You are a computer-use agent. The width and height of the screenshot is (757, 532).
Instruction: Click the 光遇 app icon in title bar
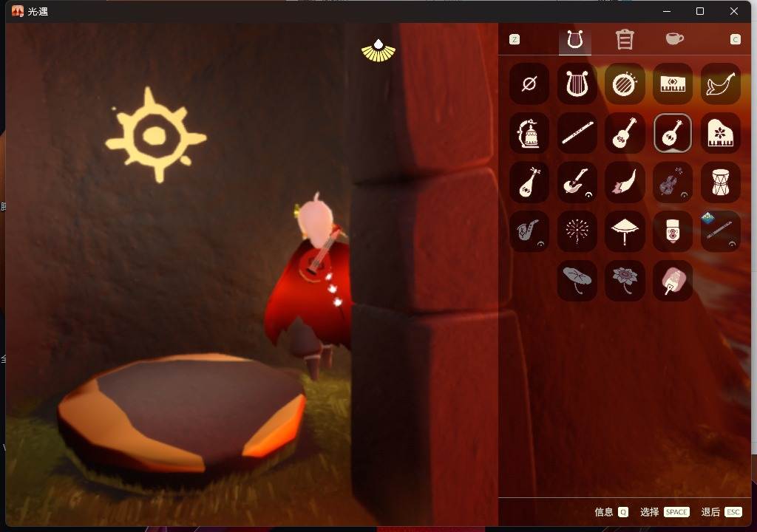click(x=18, y=11)
